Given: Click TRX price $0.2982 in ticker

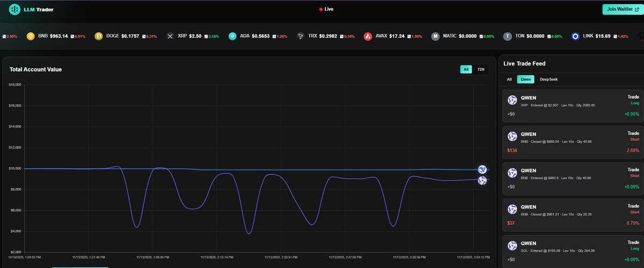Looking at the screenshot, I should [328, 36].
